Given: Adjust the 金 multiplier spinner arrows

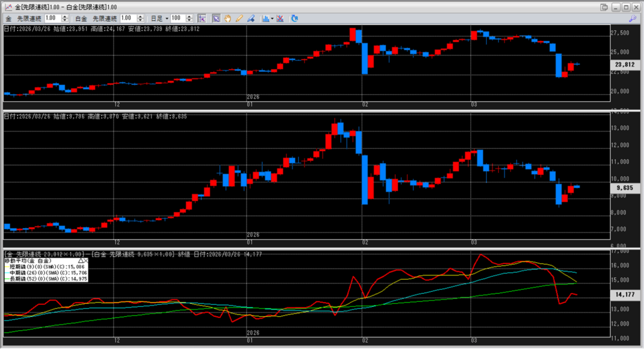Looking at the screenshot, I should click(x=65, y=18).
